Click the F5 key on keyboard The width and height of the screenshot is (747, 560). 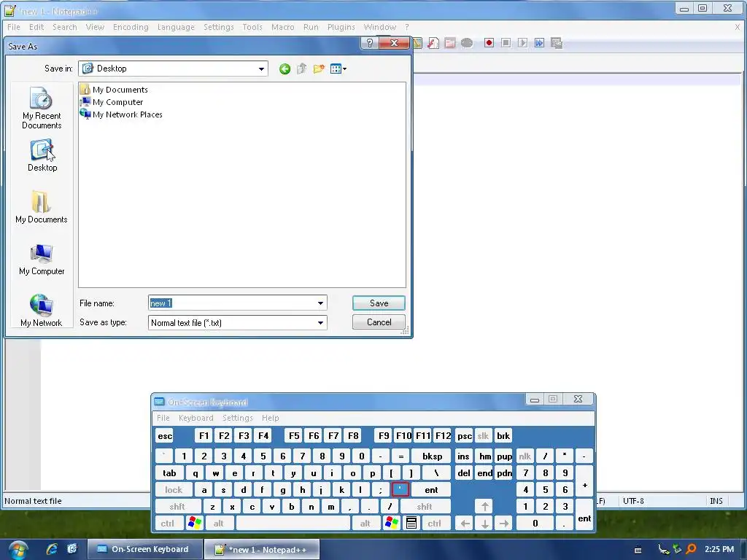294,436
